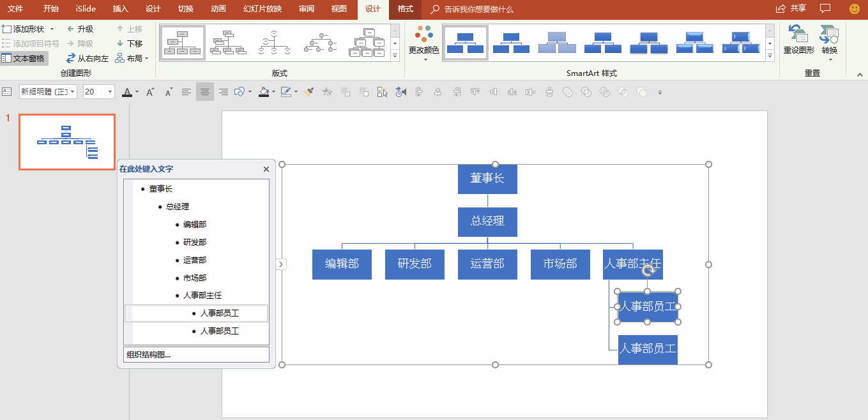
Task: Align text left
Action: coord(187,92)
